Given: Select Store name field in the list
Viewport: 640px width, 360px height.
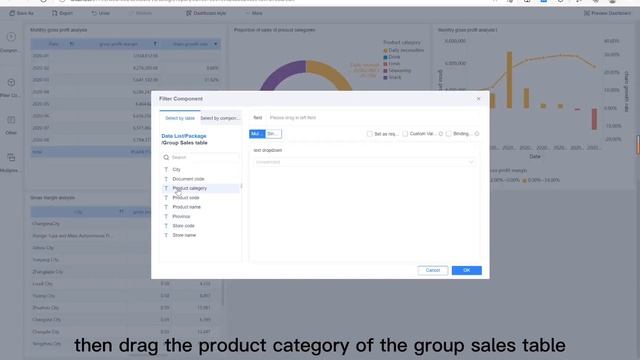Looking at the screenshot, I should click(x=201, y=235).
